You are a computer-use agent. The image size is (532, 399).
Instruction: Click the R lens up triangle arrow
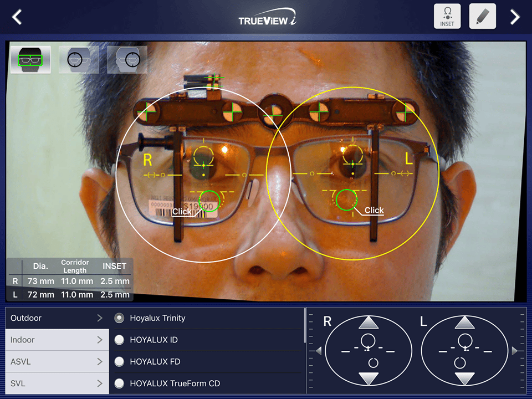point(369,323)
